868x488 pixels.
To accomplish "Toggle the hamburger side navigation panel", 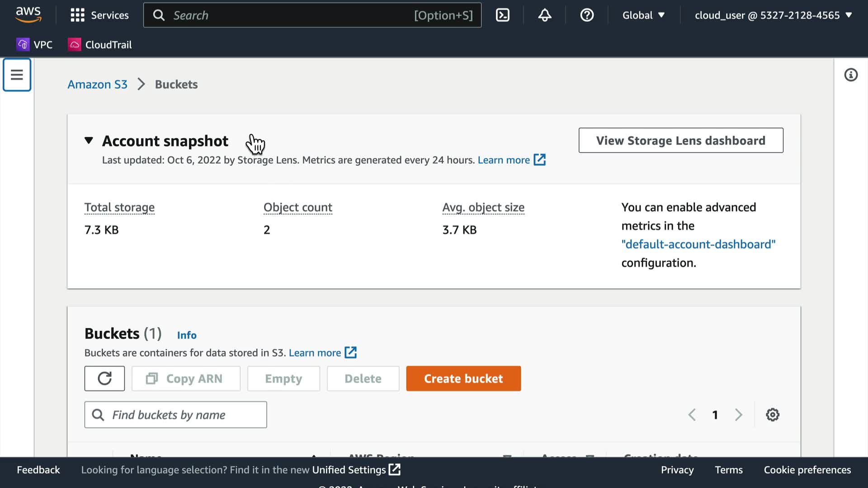I will [x=17, y=75].
